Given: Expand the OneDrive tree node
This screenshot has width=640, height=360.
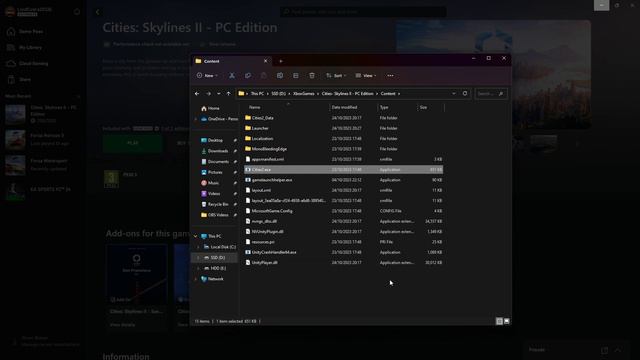Looking at the screenshot, I should 196,119.
